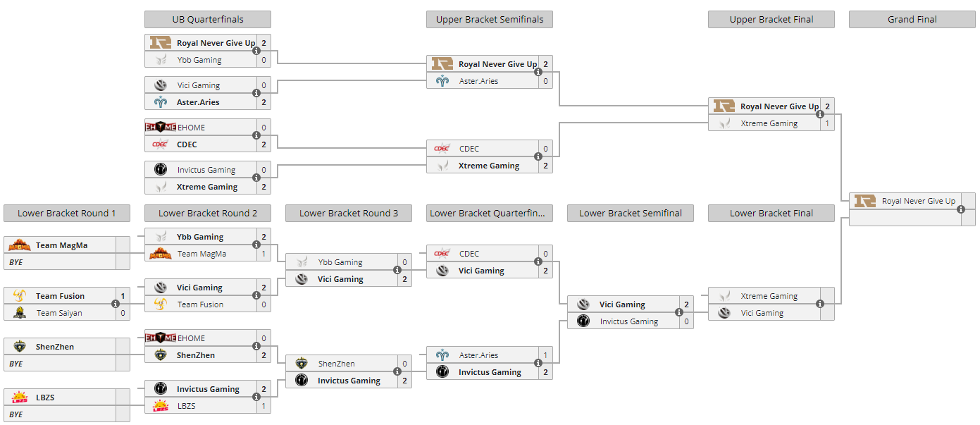Open info for Team Fusion vs Team Saiyan
The width and height of the screenshot is (980, 425).
click(116, 304)
